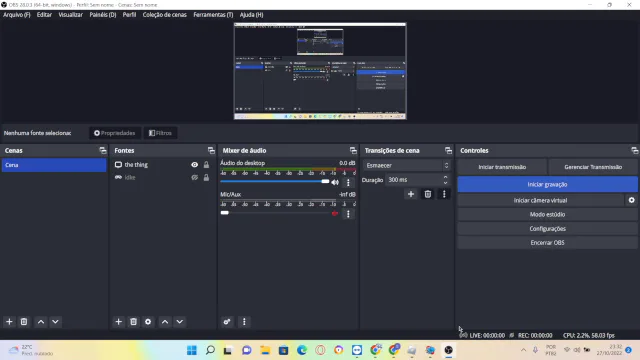Pop out Transições de cena panel
This screenshot has width=640, height=360.
[x=448, y=150]
